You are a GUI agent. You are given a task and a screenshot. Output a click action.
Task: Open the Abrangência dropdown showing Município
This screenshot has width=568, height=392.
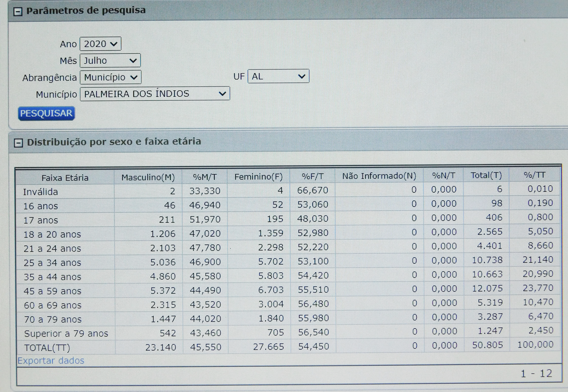pyautogui.click(x=111, y=77)
